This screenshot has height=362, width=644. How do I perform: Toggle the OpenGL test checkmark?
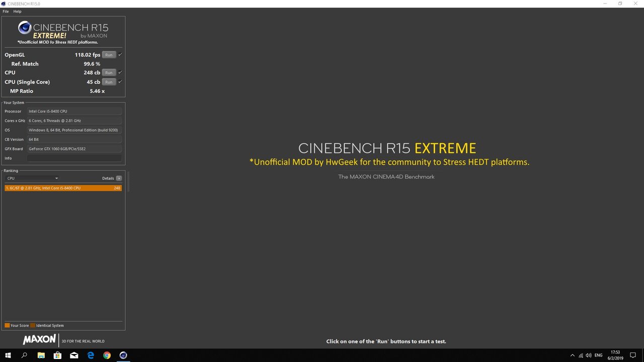coord(120,54)
